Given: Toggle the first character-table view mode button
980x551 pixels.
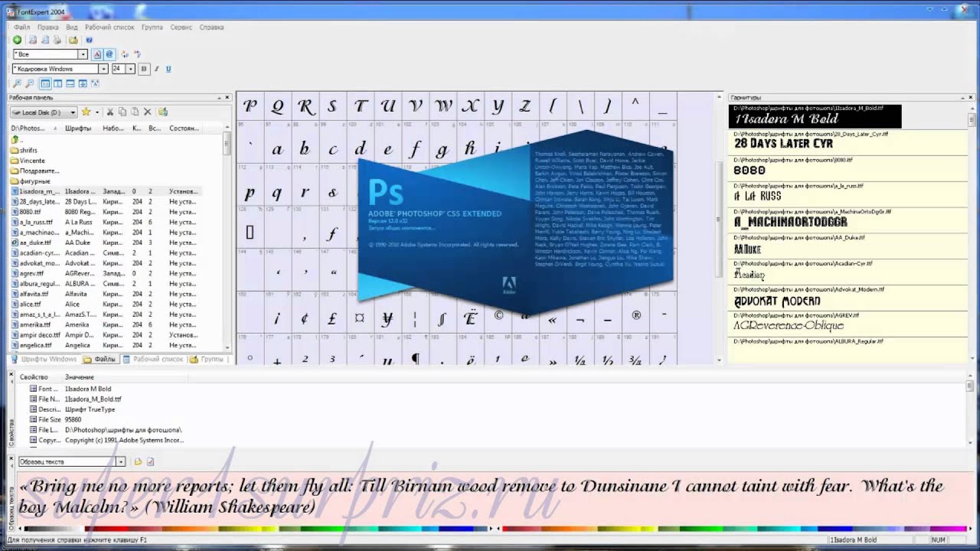Looking at the screenshot, I should pyautogui.click(x=45, y=83).
